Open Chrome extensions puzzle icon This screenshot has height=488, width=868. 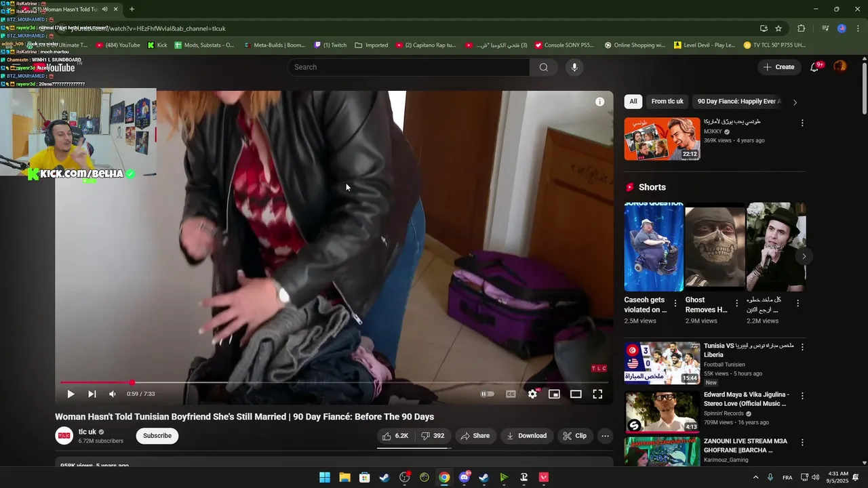pos(802,28)
